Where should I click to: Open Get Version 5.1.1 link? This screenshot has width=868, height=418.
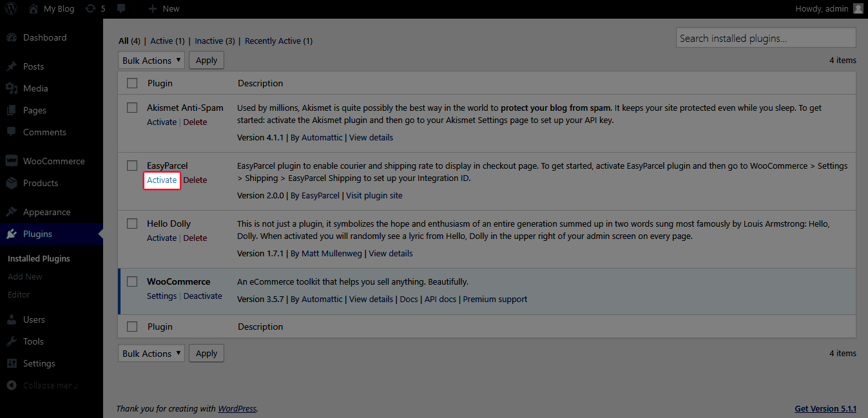click(x=825, y=408)
